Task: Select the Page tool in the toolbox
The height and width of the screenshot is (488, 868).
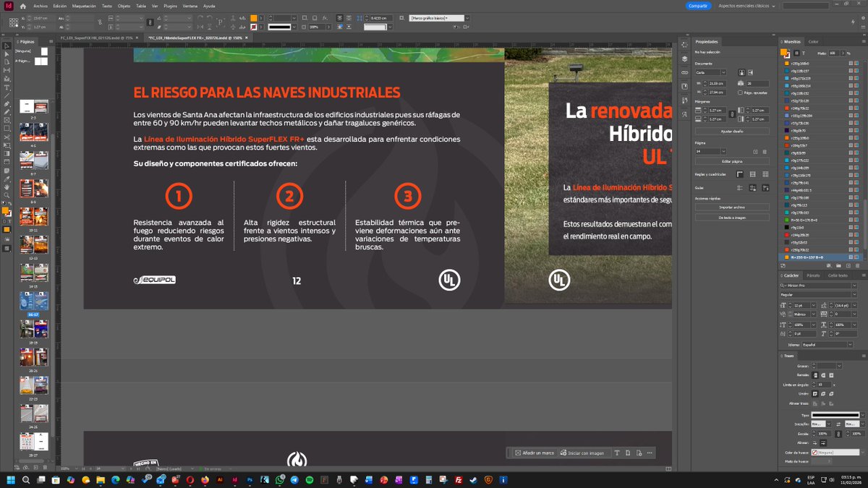Action: [7, 62]
